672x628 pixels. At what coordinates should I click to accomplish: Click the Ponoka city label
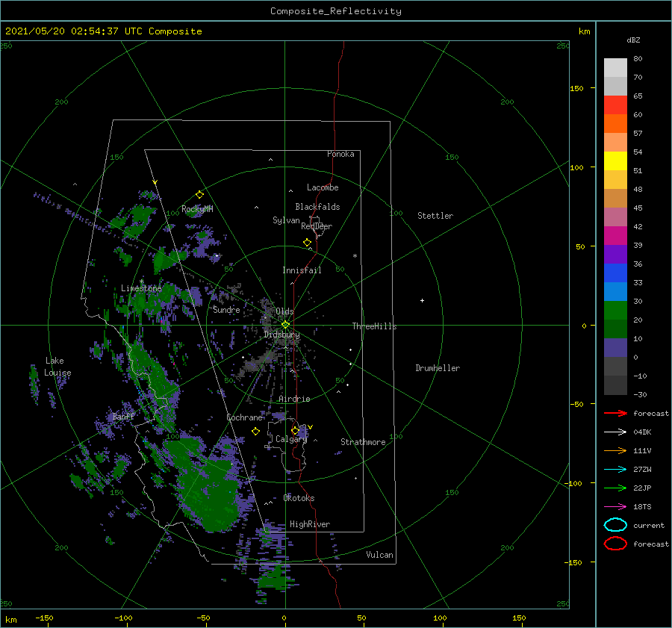coord(340,154)
